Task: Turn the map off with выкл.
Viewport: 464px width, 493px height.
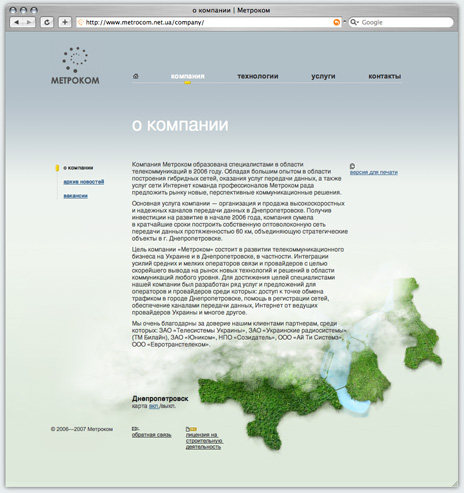Action: click(x=168, y=406)
